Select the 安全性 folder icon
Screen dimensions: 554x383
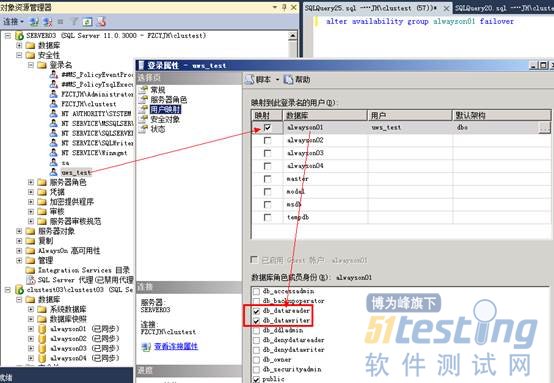[x=31, y=55]
